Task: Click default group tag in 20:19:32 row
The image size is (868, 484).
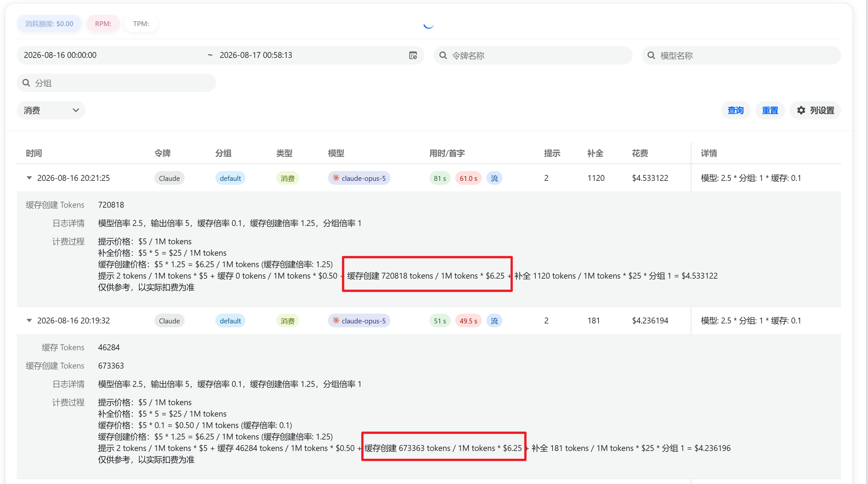Action: [x=230, y=321]
